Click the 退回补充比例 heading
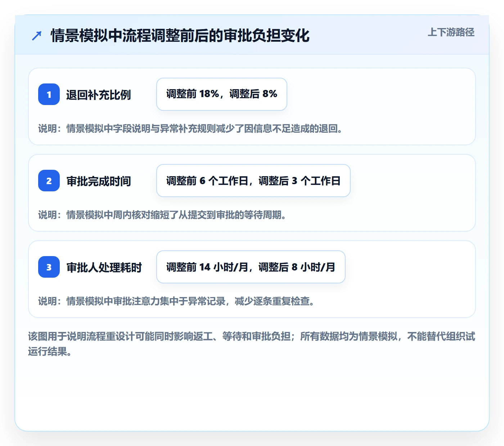This screenshot has width=504, height=446. [x=98, y=95]
